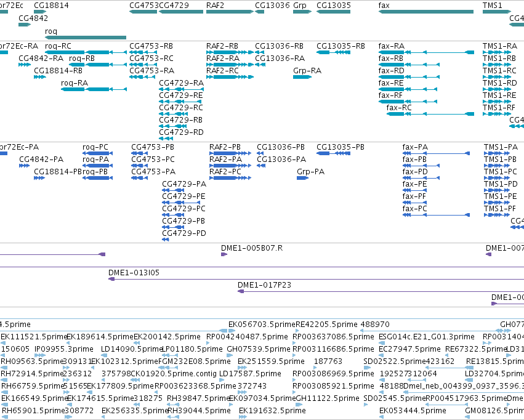Click protein fax-PC

pos(436,215)
